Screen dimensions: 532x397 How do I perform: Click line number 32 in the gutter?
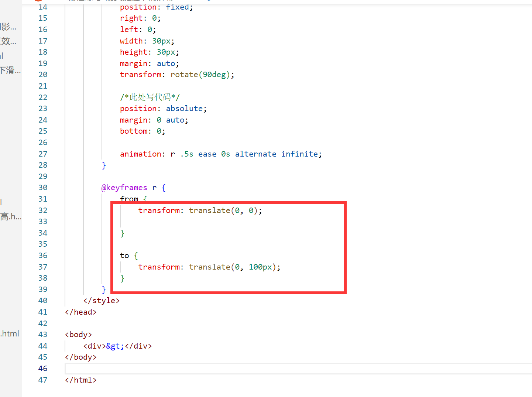tap(43, 211)
